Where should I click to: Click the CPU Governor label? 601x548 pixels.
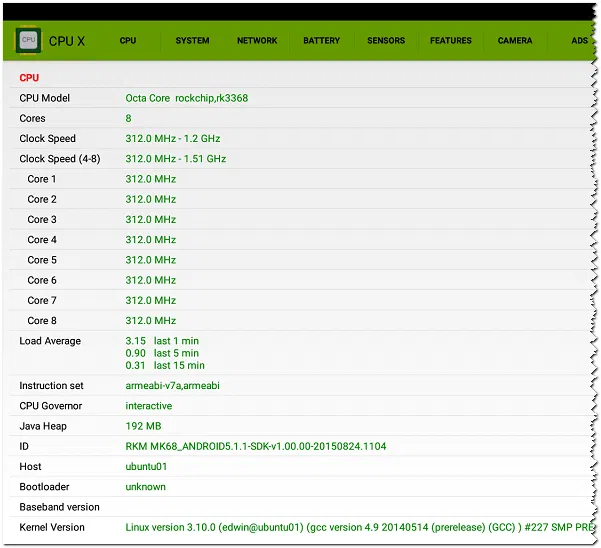tap(51, 406)
